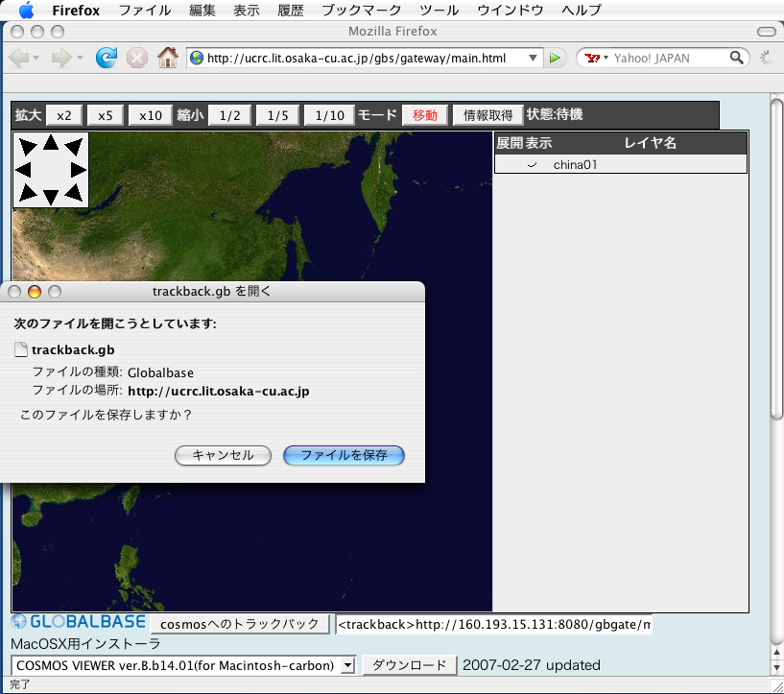Open the ツール menu

(x=439, y=10)
